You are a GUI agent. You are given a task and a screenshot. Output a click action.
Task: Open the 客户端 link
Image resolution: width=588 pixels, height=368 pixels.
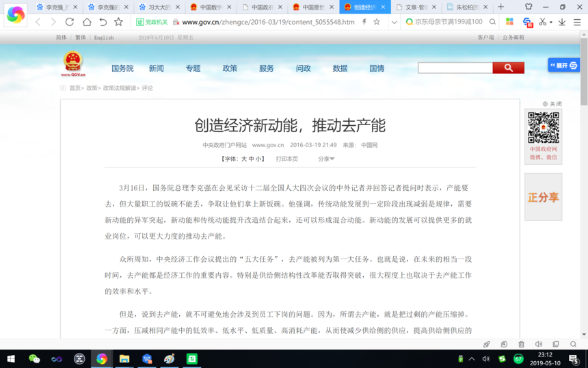[x=485, y=38]
